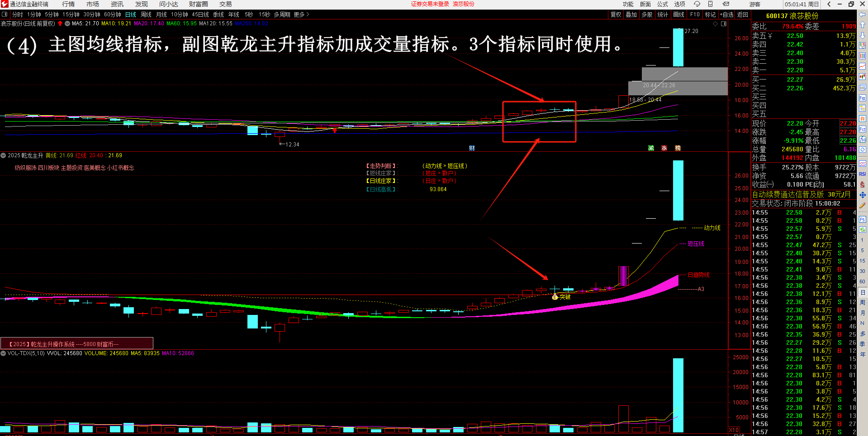Toggle the 年 yearly sidebar period
868x436 pixels.
[863, 354]
